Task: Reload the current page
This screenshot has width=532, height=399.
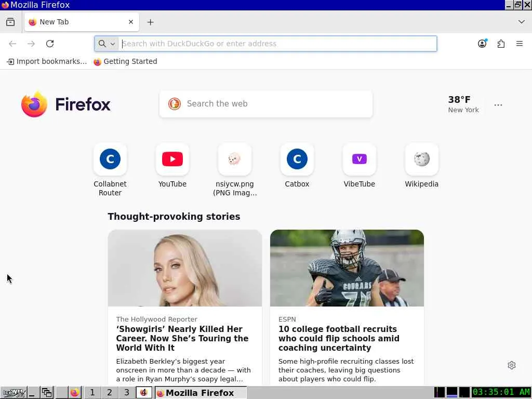Action: 50,44
